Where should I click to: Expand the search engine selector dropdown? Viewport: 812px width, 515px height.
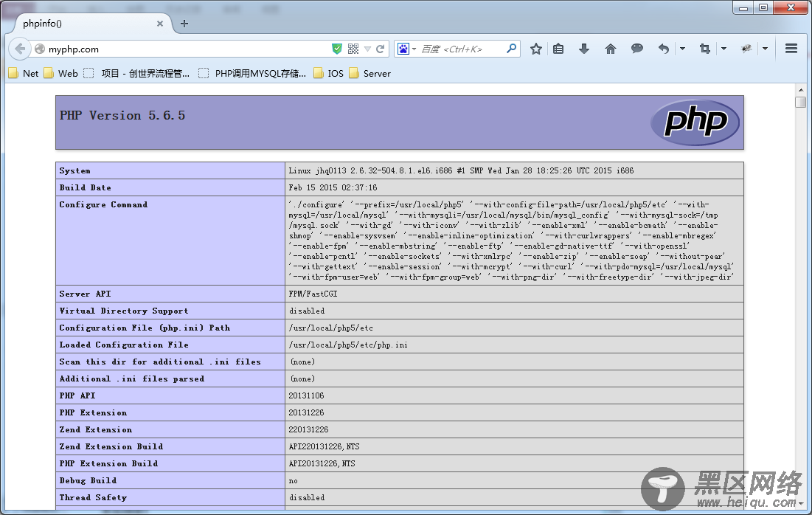(x=414, y=49)
